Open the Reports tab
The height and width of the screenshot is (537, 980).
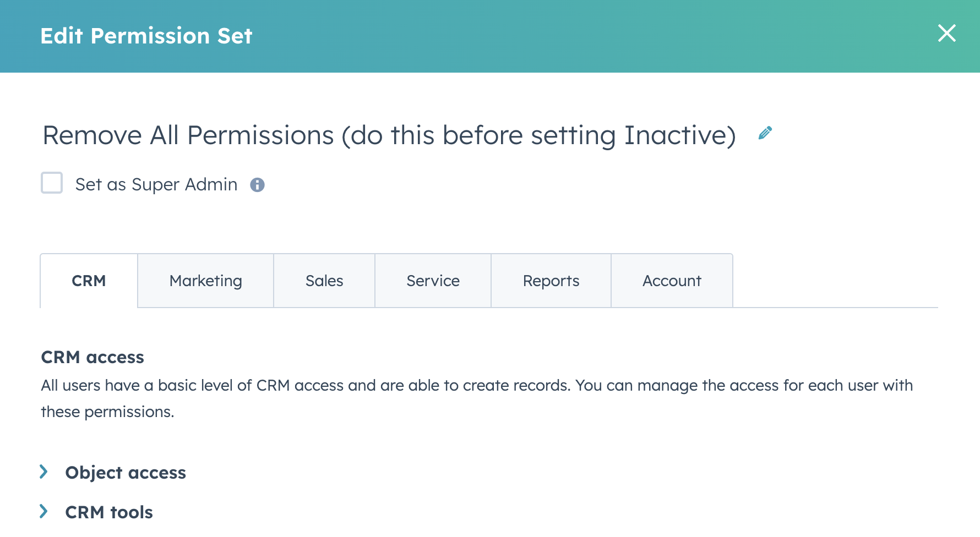click(x=551, y=281)
